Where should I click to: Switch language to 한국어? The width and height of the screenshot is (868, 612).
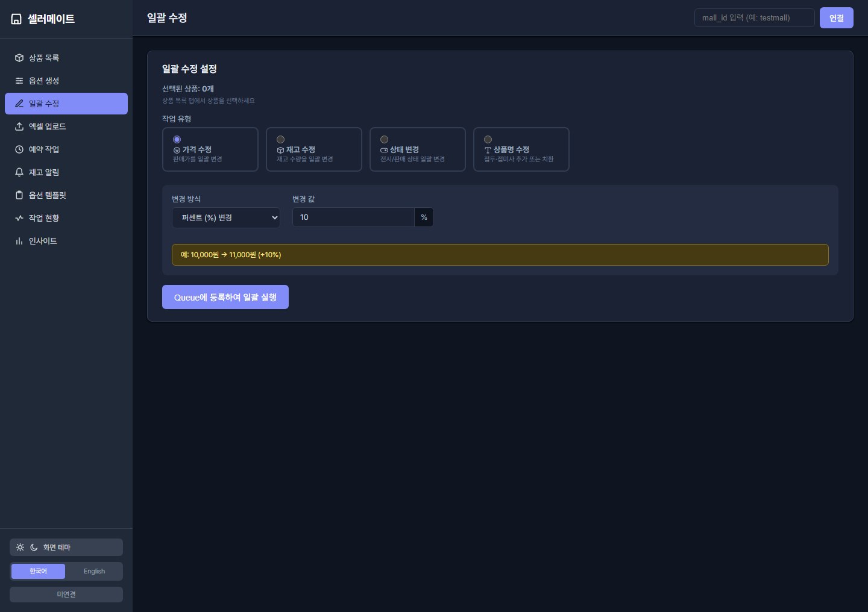pyautogui.click(x=38, y=571)
